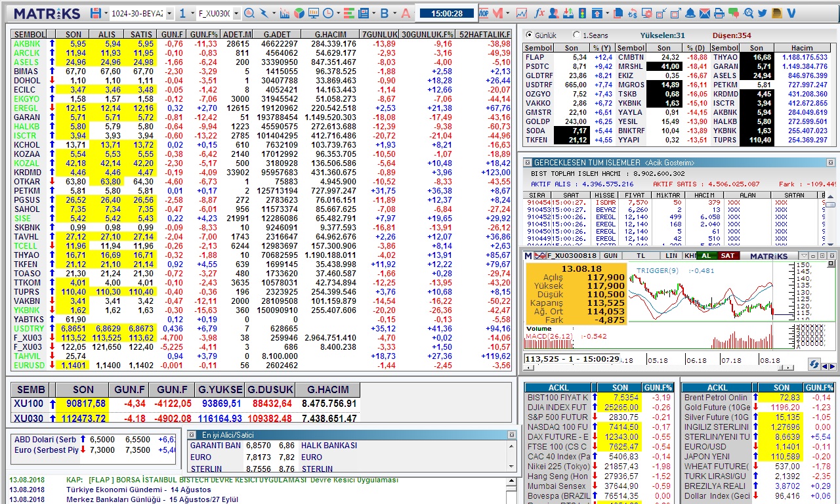Click the save layout floppy disk icon

pos(96,13)
